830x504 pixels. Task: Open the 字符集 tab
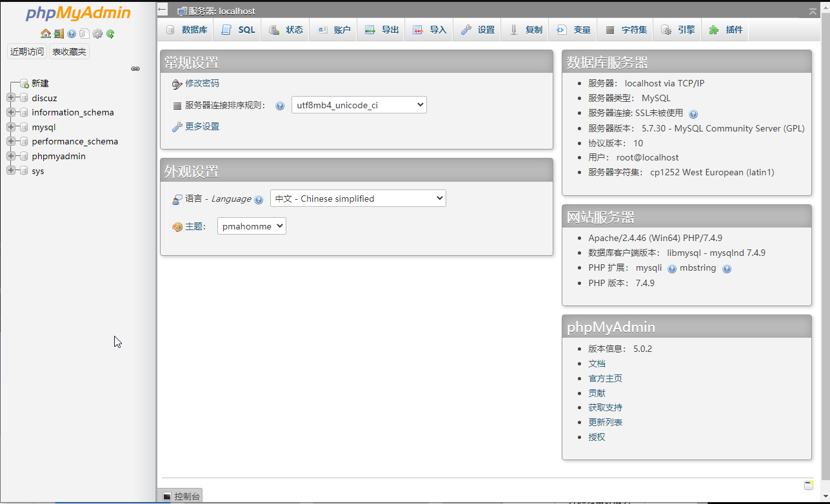(626, 30)
